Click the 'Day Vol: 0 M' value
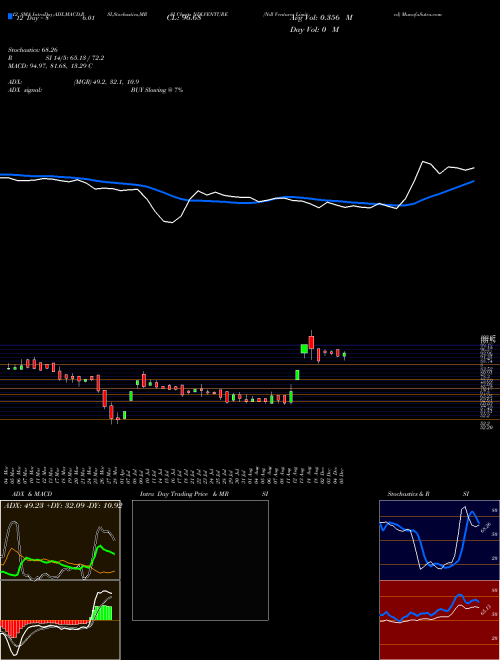This screenshot has height=660, width=500. (x=314, y=30)
